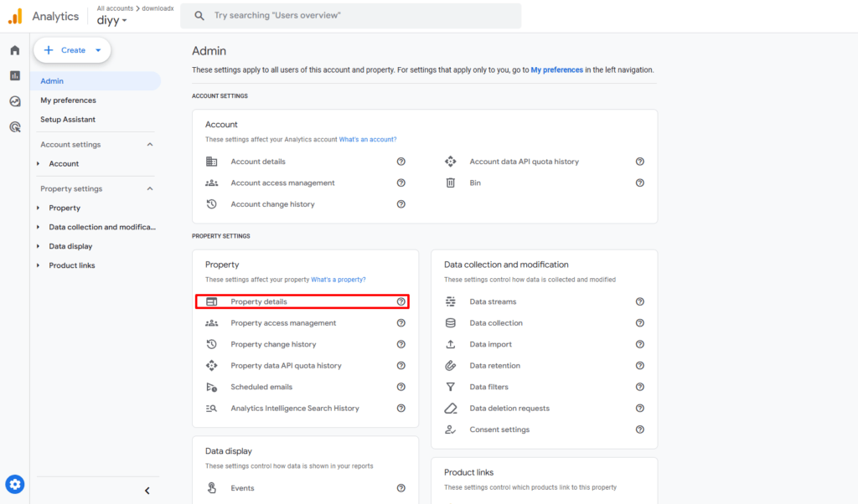
Task: Open the Reports icon in left rail
Action: click(x=15, y=75)
